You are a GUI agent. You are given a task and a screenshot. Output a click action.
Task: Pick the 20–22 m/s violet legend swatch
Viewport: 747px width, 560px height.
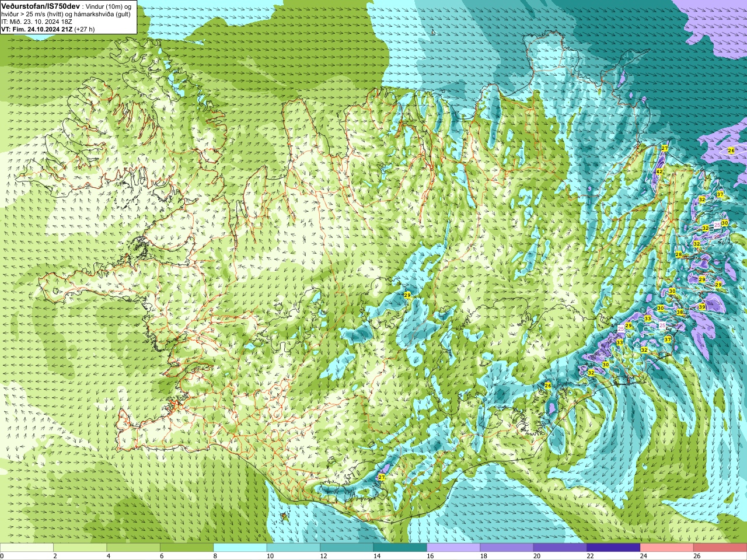pos(560,548)
